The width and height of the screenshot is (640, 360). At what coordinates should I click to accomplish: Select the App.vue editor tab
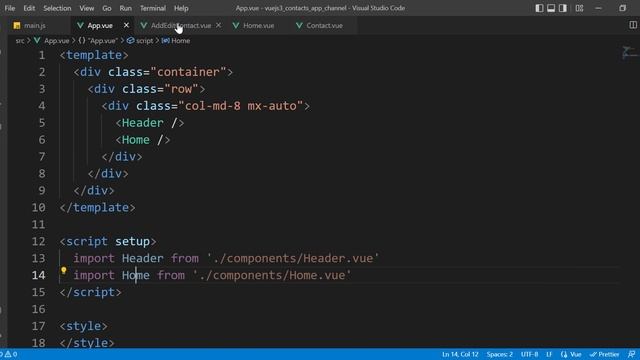click(100, 25)
